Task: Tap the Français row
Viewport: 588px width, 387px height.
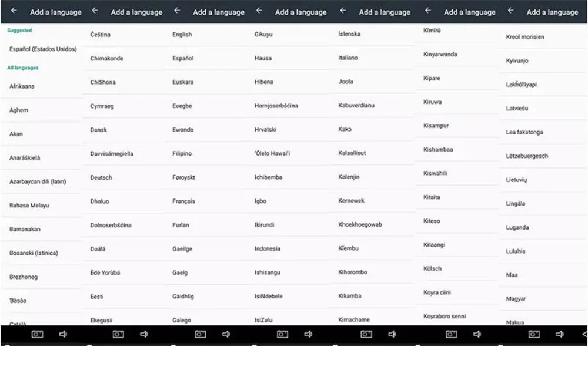Action: [x=205, y=201]
